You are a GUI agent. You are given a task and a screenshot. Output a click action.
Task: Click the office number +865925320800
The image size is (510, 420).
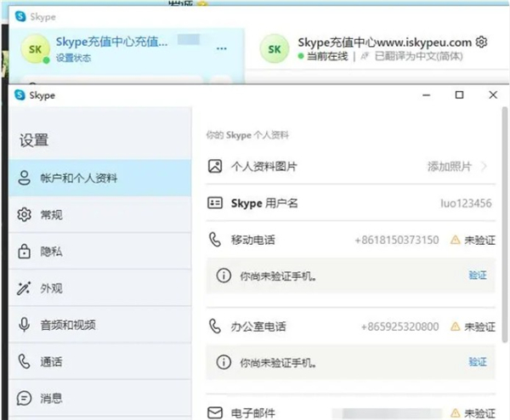(x=400, y=326)
